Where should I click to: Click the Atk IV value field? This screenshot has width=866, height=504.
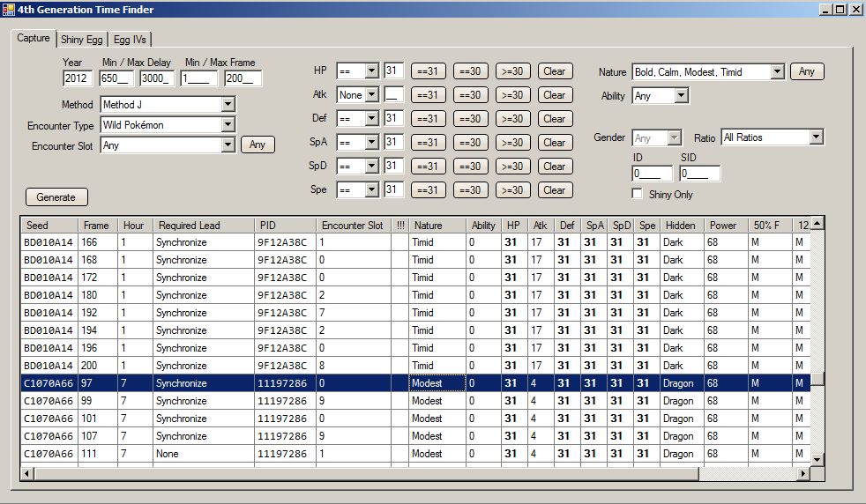coord(394,94)
